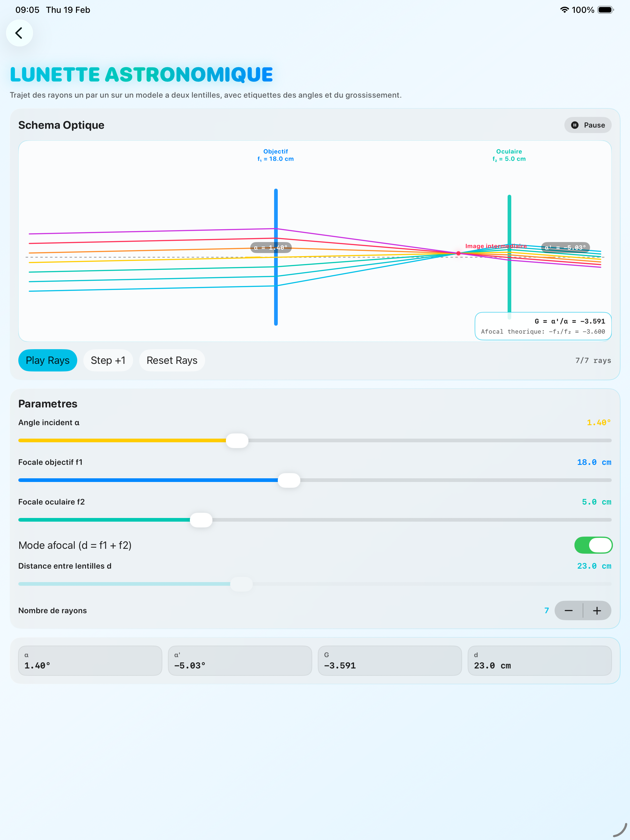Tap the Nombre de rayons label

pyautogui.click(x=52, y=611)
